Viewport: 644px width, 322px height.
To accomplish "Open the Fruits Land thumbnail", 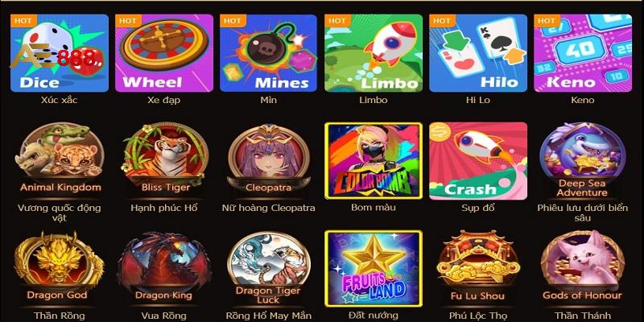I will click(x=374, y=269).
